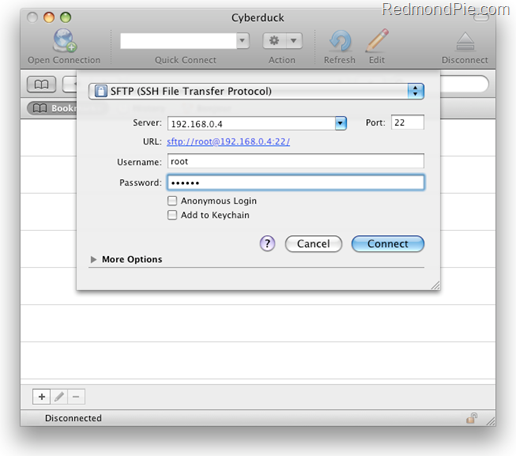The width and height of the screenshot is (516, 456).
Task: Click the Server address field
Action: (251, 124)
